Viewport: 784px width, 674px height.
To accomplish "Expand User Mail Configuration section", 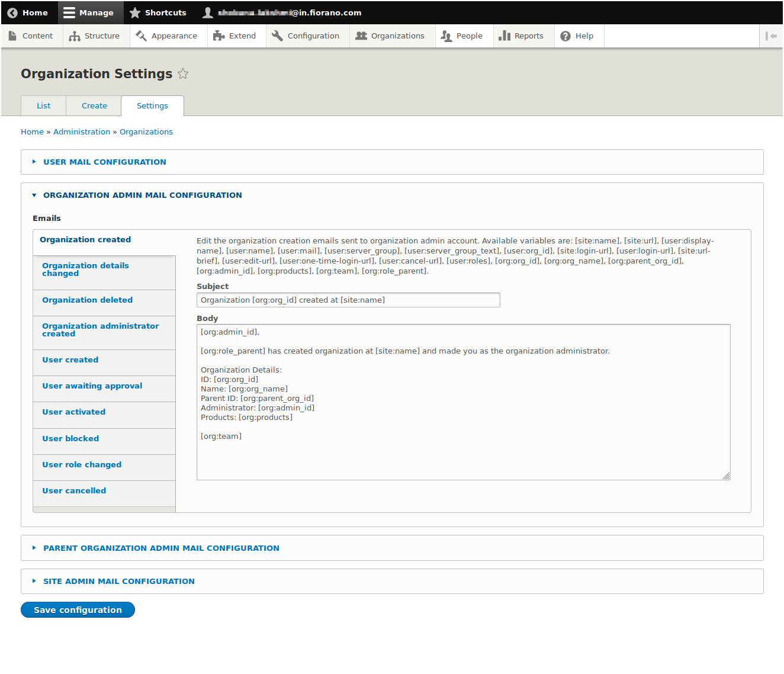I will coord(104,162).
